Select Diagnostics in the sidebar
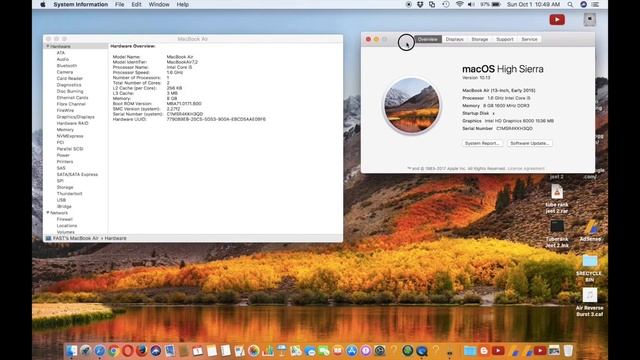This screenshot has width=640, height=360. [x=69, y=85]
